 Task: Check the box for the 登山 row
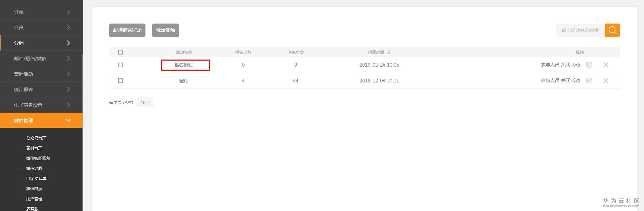pyautogui.click(x=120, y=80)
